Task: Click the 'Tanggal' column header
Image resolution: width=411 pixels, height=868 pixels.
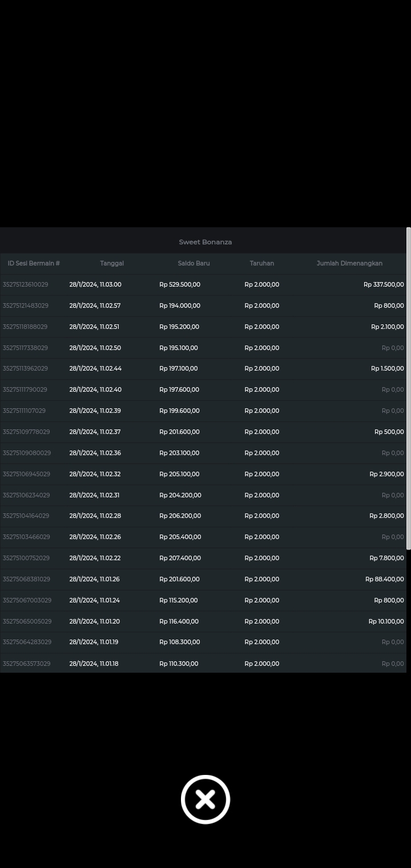Action: (112, 263)
